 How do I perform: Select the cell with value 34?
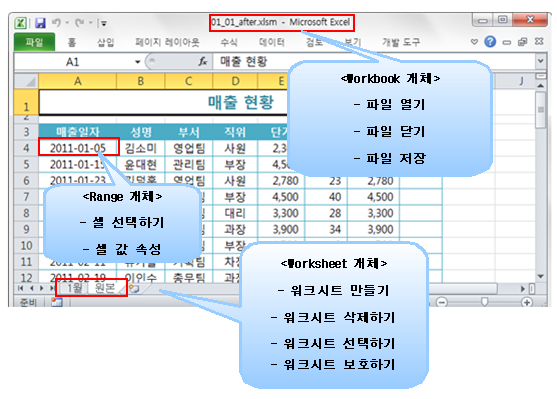(326, 230)
